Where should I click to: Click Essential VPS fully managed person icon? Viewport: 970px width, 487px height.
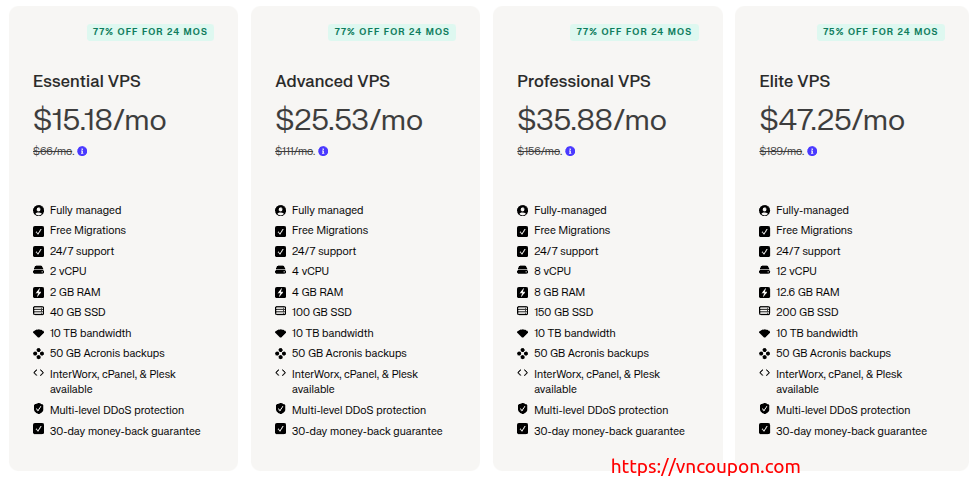tap(39, 211)
